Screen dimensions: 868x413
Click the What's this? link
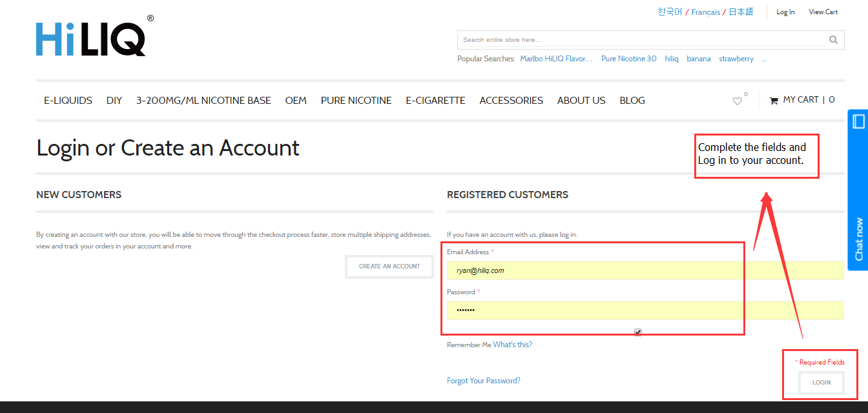(x=513, y=345)
